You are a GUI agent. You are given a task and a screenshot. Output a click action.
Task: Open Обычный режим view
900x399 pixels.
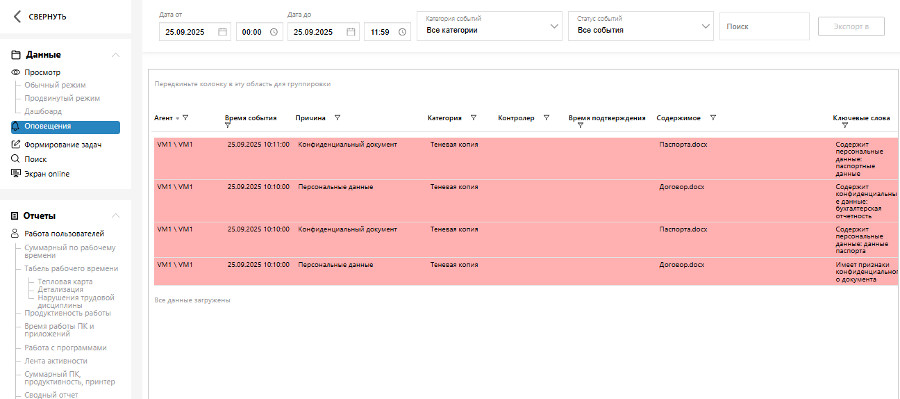point(55,85)
